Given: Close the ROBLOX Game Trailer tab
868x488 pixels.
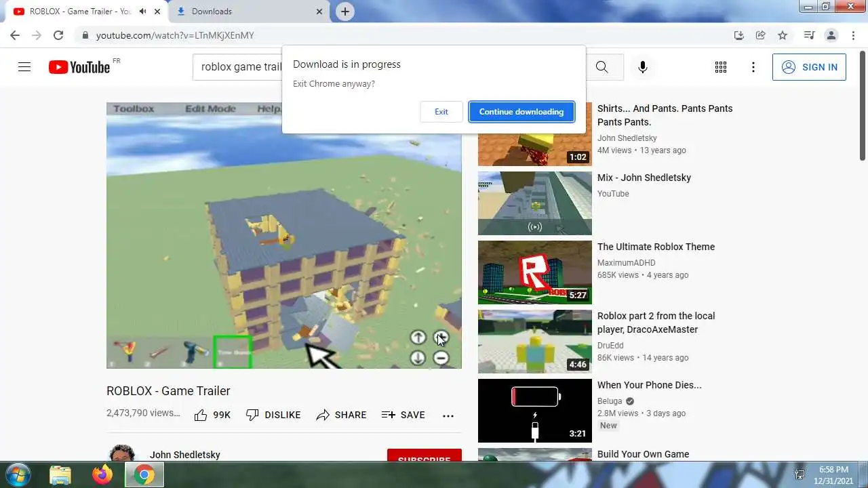Looking at the screenshot, I should [157, 12].
